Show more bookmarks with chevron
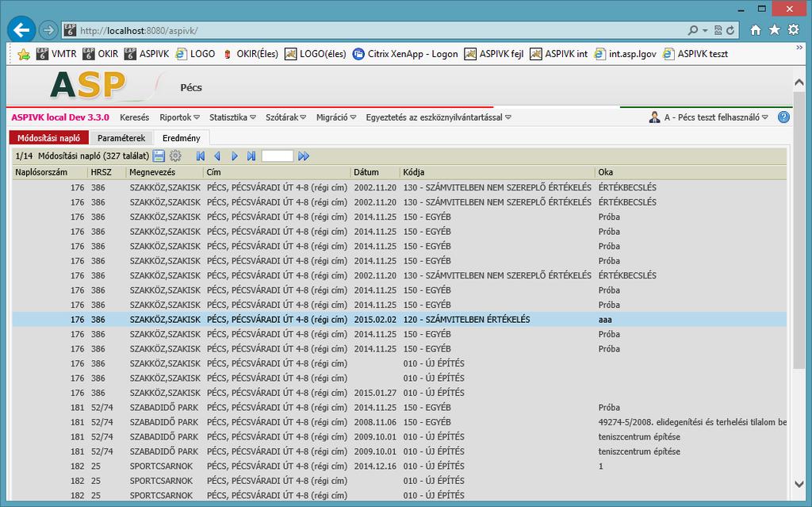 [799, 48]
